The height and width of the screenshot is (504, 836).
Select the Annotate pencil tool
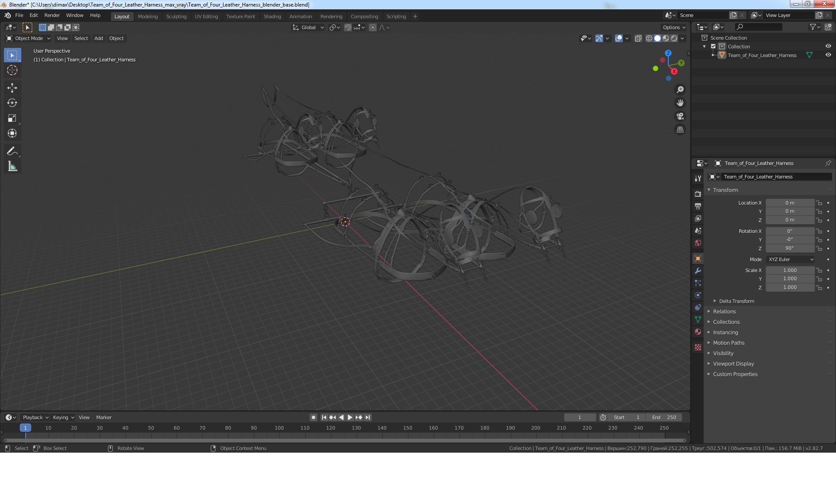12,151
